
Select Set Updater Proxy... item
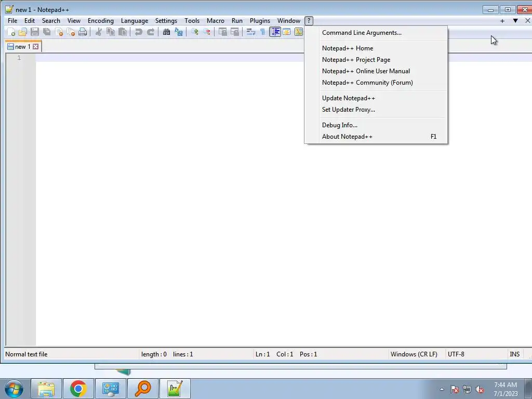click(376, 110)
